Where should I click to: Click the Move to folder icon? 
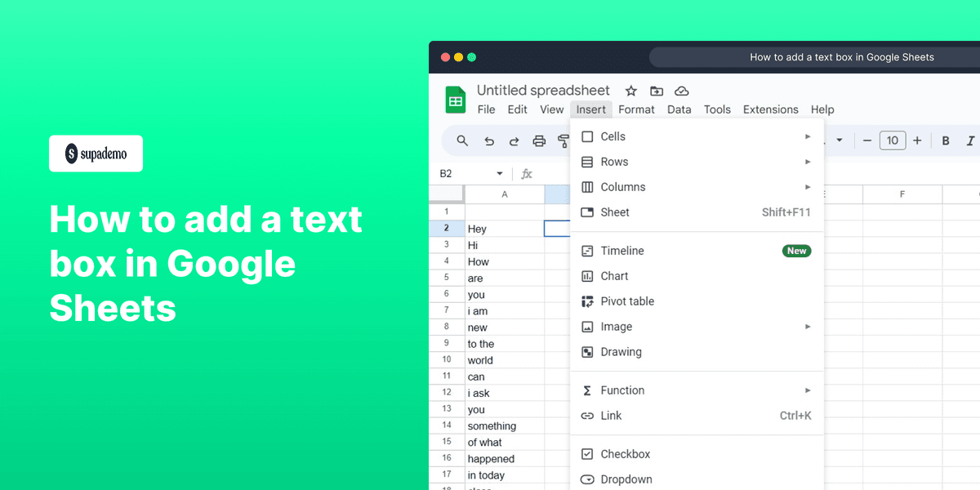click(x=657, y=91)
